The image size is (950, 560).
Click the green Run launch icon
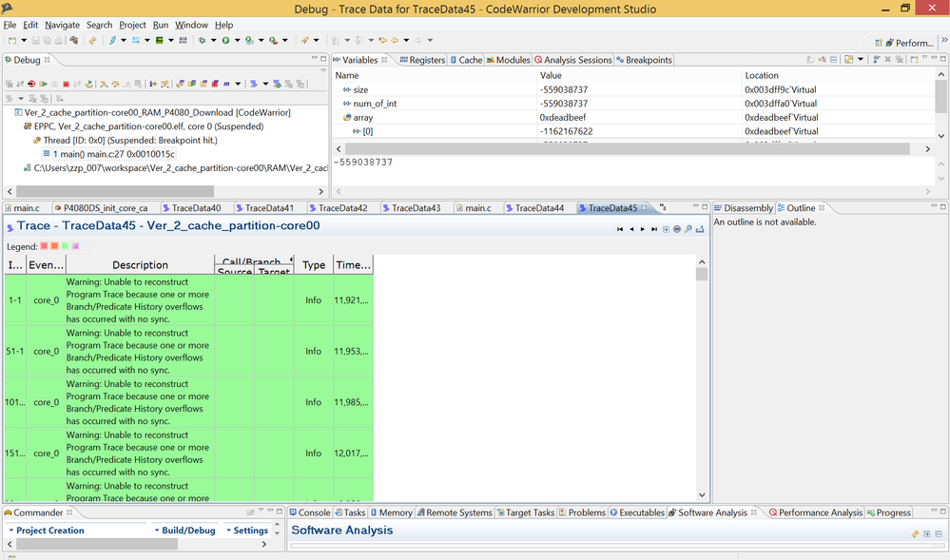pyautogui.click(x=225, y=40)
